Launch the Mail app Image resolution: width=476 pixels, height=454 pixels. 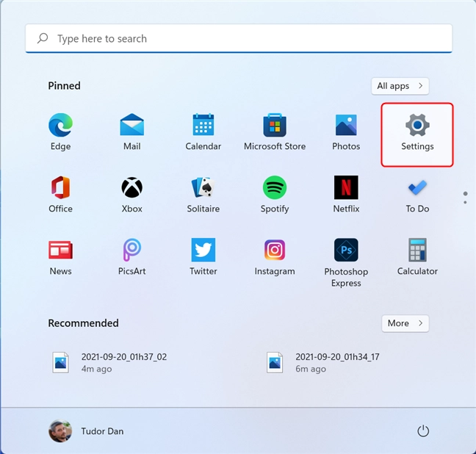coord(131,131)
